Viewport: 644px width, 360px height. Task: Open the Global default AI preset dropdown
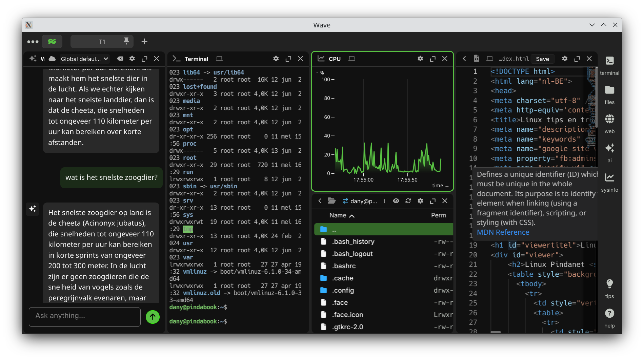coord(84,59)
